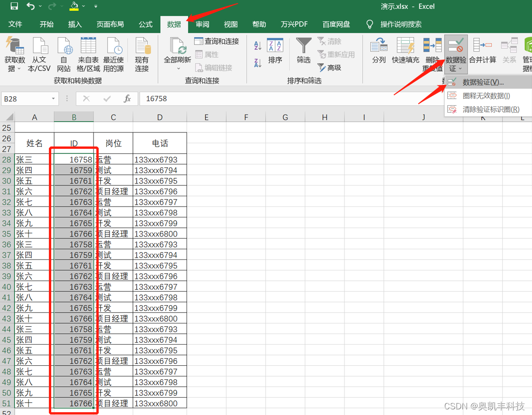Select row 28 header
The height and width of the screenshot is (415, 532).
(7, 160)
